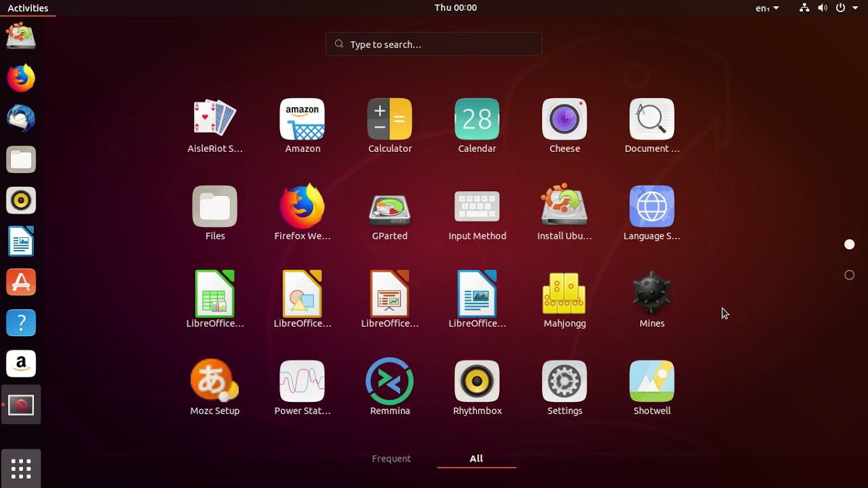
Task: Click the Activities button
Action: pos(28,8)
